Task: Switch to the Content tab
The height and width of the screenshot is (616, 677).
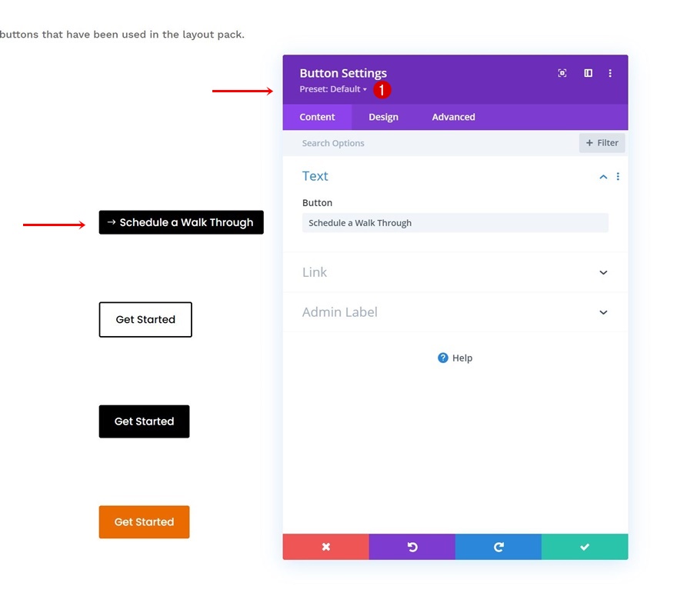Action: point(317,117)
